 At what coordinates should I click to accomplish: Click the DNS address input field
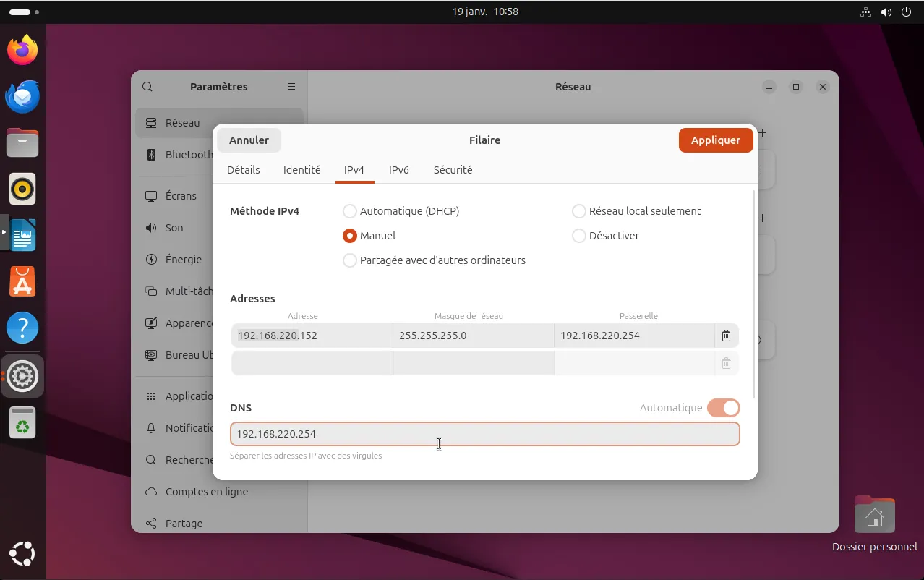[x=484, y=434]
